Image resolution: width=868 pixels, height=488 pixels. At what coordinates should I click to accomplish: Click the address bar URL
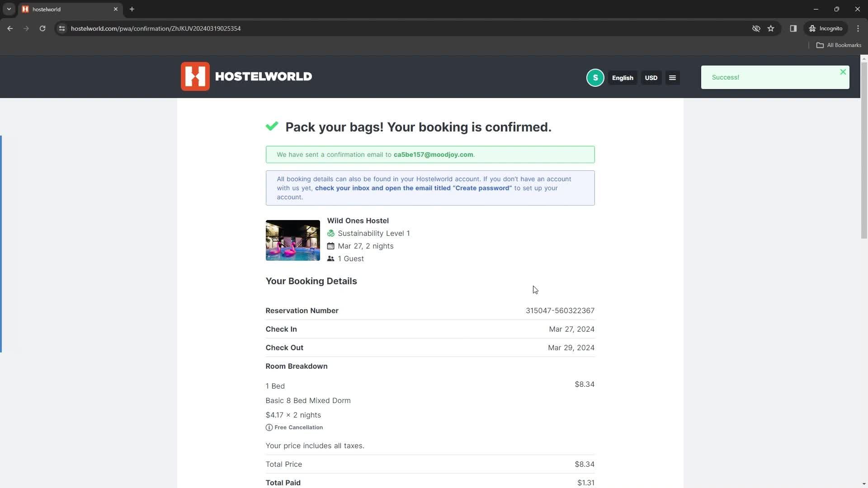coord(156,28)
